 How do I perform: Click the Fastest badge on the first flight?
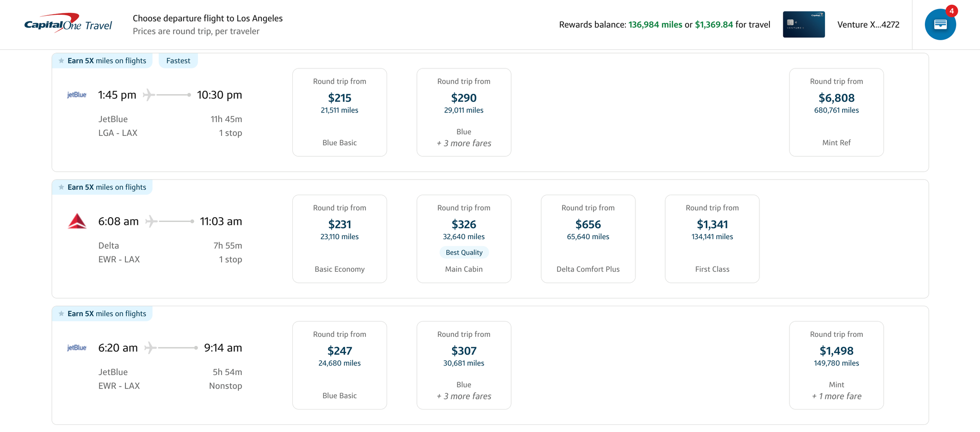[x=178, y=60]
